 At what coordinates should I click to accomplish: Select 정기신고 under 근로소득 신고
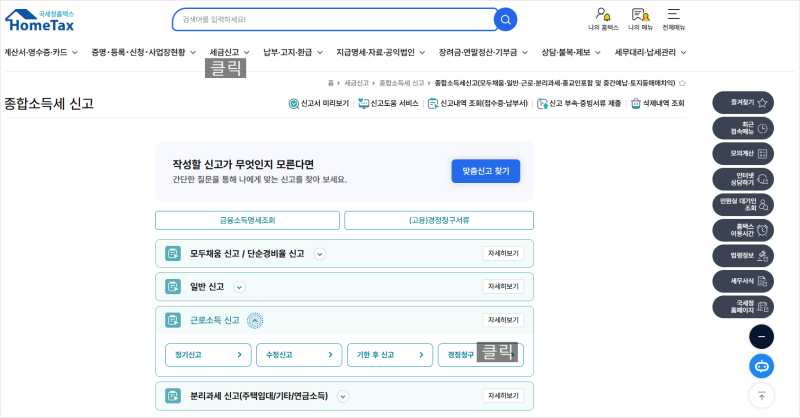(x=208, y=355)
